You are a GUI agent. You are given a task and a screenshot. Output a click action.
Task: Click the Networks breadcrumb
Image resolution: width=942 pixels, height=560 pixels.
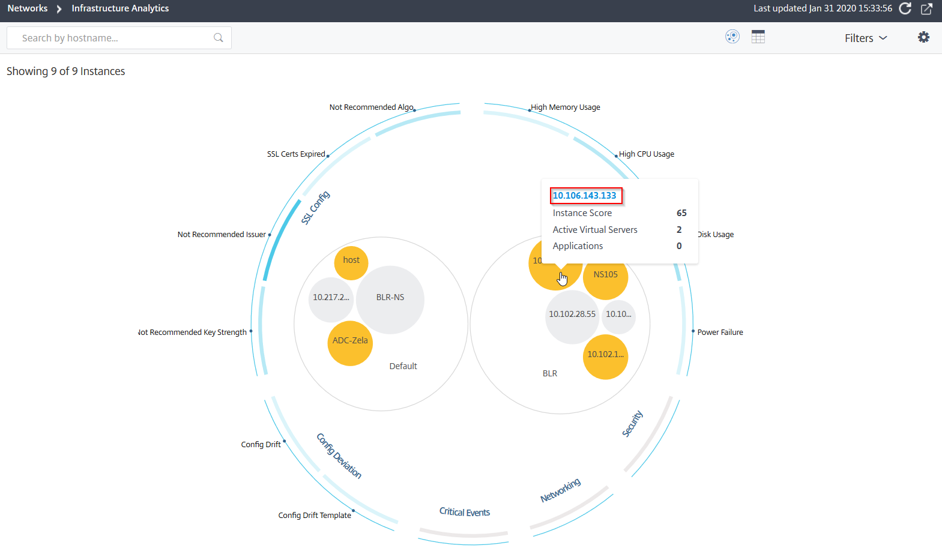(x=28, y=8)
